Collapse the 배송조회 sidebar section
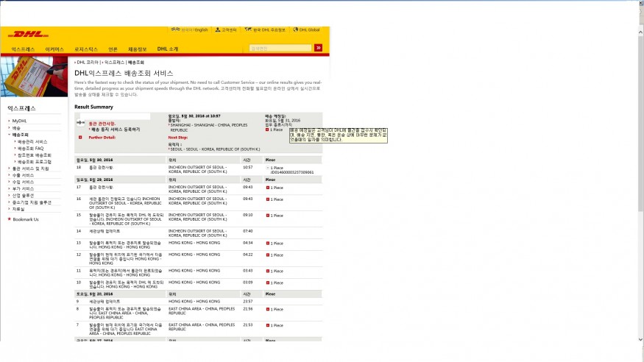Image resolution: width=644 pixels, height=362 pixels. pos(20,135)
